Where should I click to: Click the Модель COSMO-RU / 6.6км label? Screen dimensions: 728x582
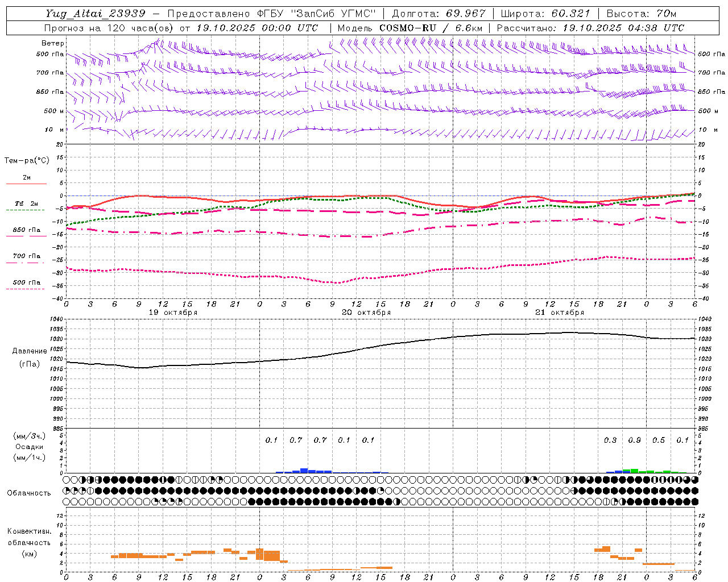tap(409, 28)
